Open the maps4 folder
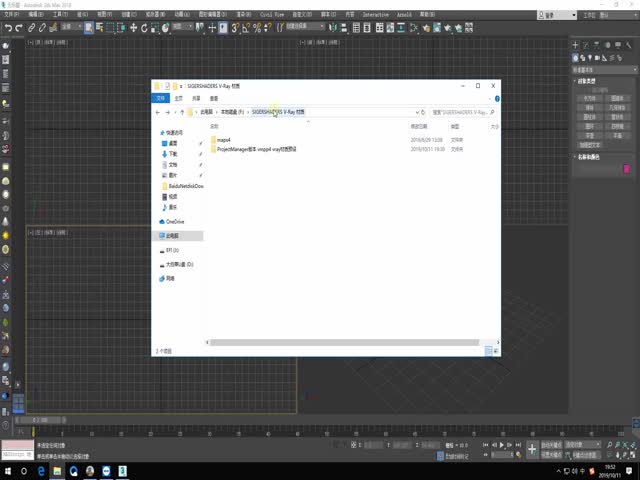Viewport: 640px width, 480px height. [x=223, y=140]
